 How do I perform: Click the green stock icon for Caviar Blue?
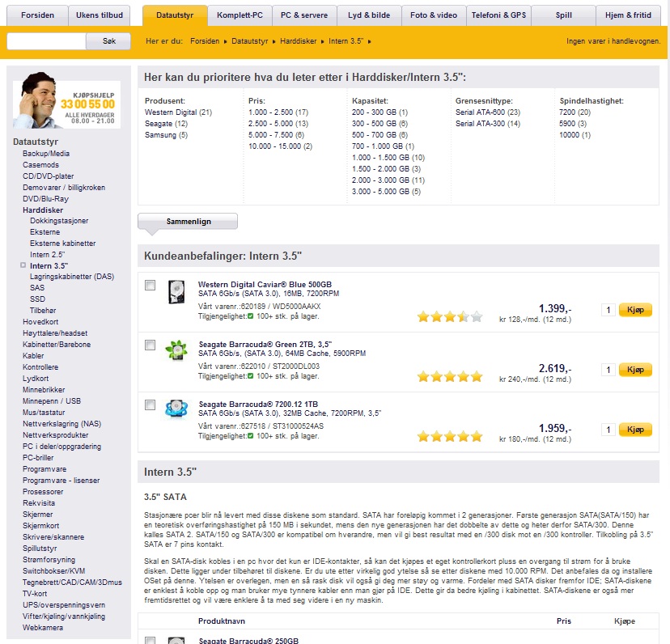tap(250, 316)
